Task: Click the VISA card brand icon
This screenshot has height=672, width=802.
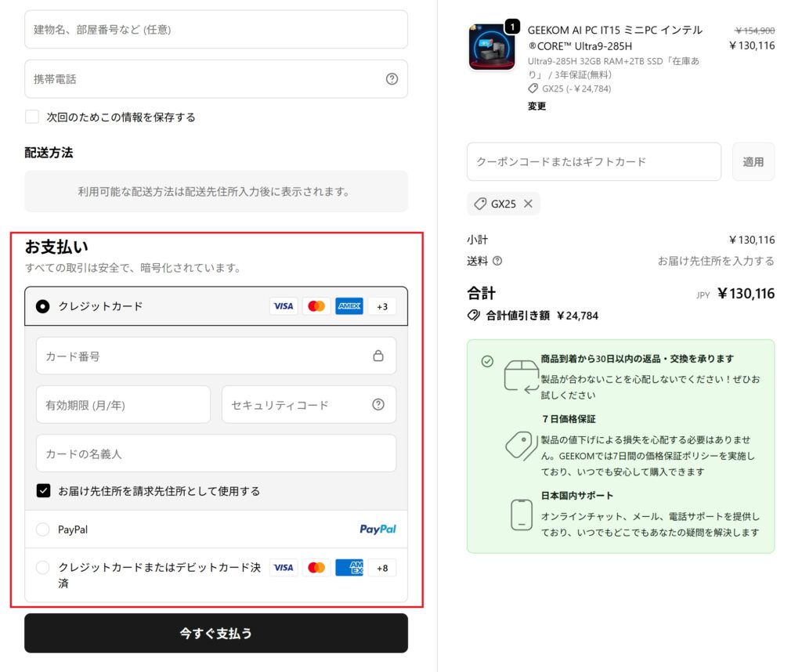Action: click(x=284, y=306)
